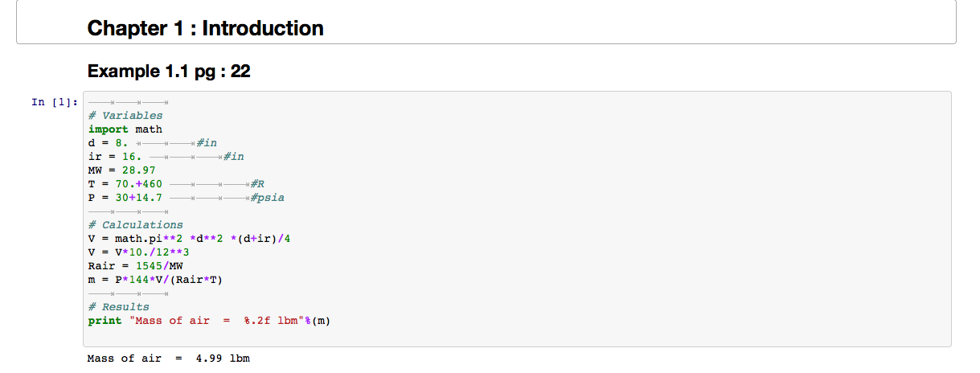Click the P = 30+14.7 expression
Image resolution: width=980 pixels, height=373 pixels.
125,198
